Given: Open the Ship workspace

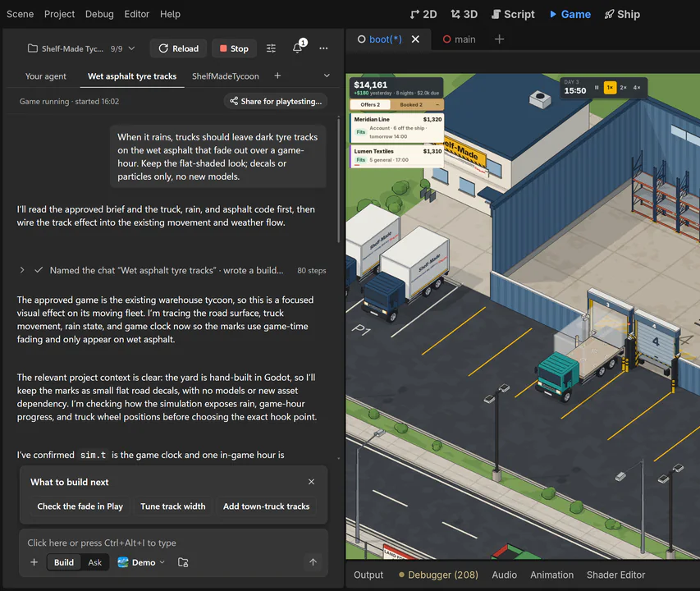Looking at the screenshot, I should pyautogui.click(x=622, y=14).
